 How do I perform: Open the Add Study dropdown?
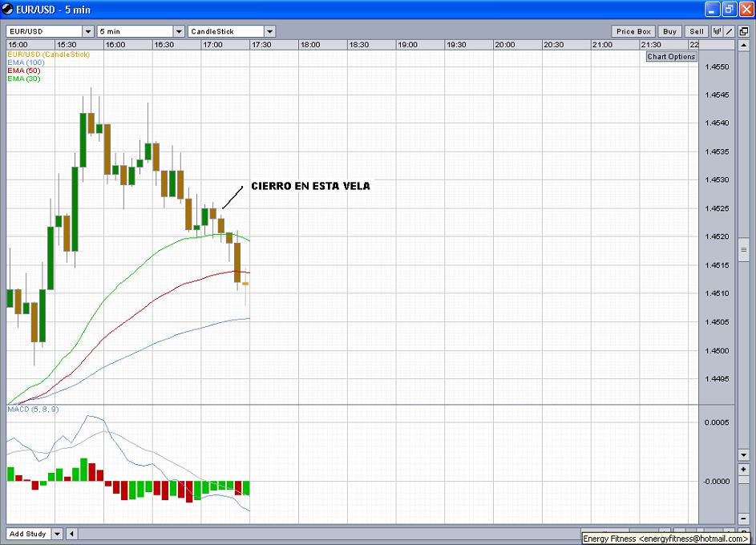point(36,534)
